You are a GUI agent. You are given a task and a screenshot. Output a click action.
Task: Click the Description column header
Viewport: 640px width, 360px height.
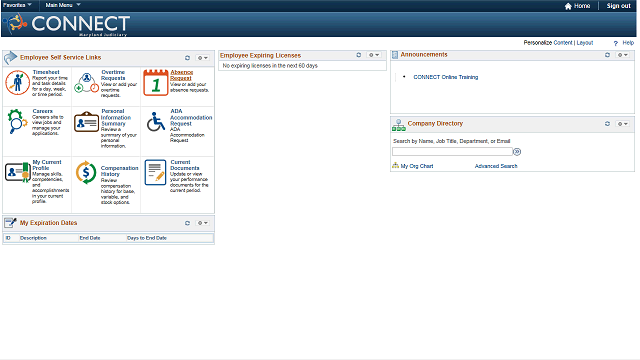(x=33, y=238)
